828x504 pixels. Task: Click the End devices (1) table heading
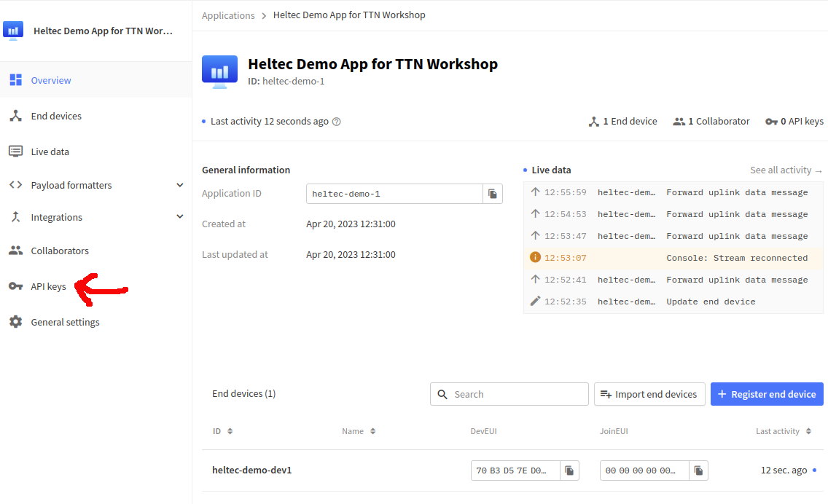(244, 394)
